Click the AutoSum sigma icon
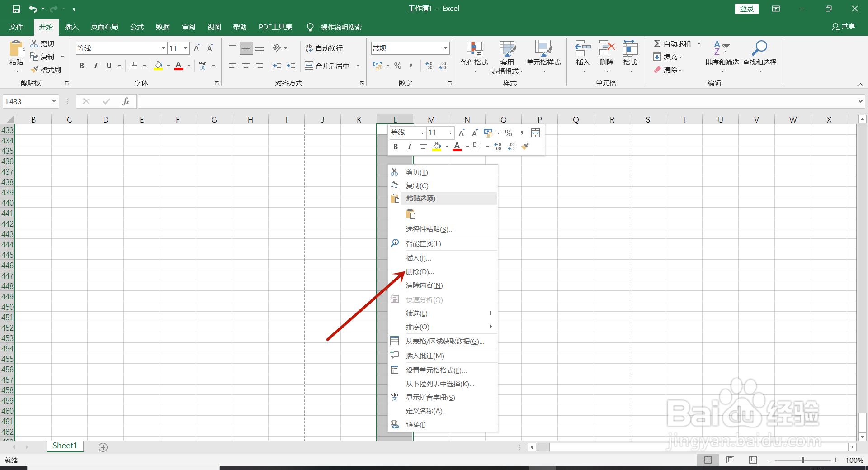This screenshot has width=868, height=470. pos(657,43)
